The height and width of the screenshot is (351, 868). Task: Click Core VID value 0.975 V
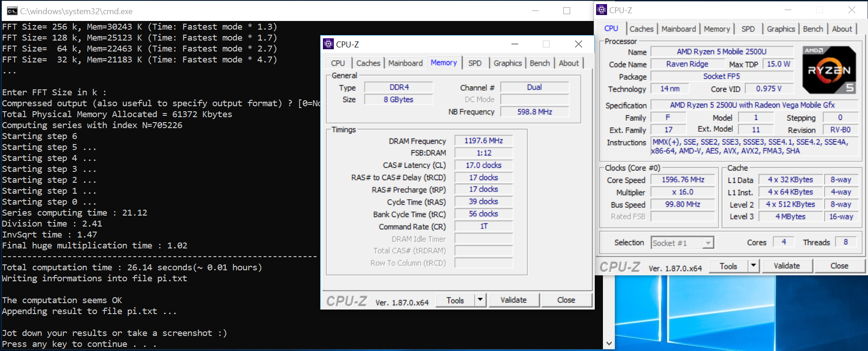point(769,89)
